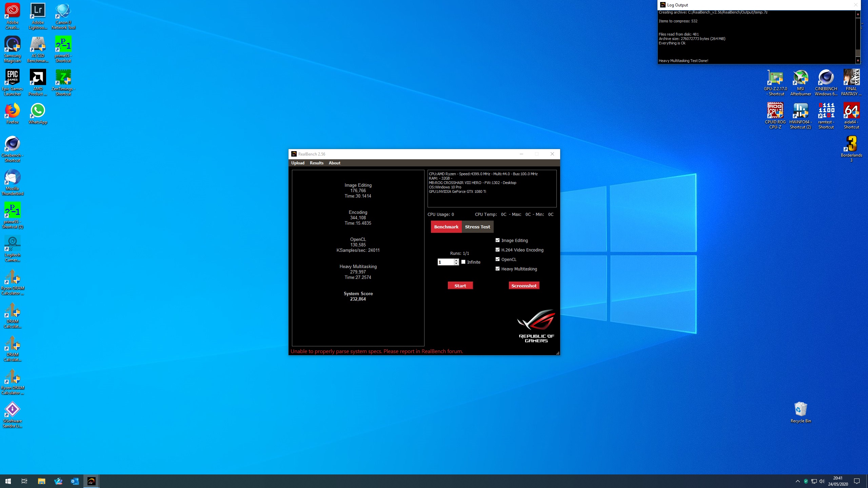868x488 pixels.
Task: Open Adobe Lightroom desktop shortcut
Action: coord(38,16)
